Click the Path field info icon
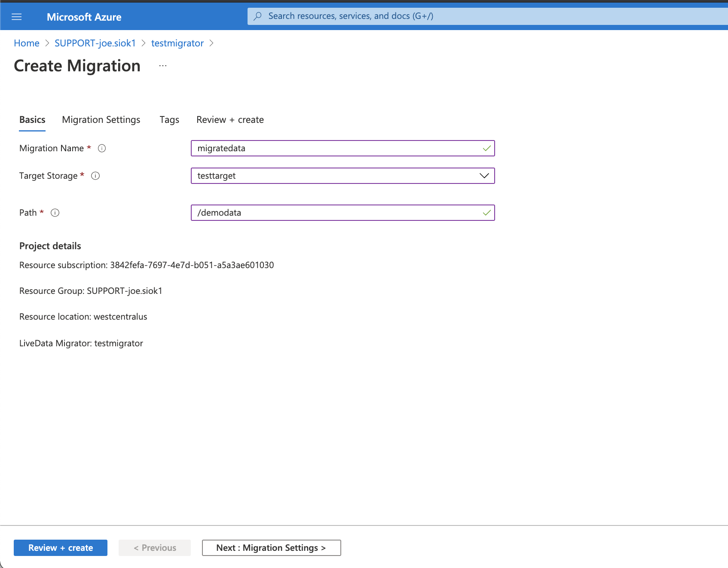Screen dimensions: 728x568 coord(55,212)
